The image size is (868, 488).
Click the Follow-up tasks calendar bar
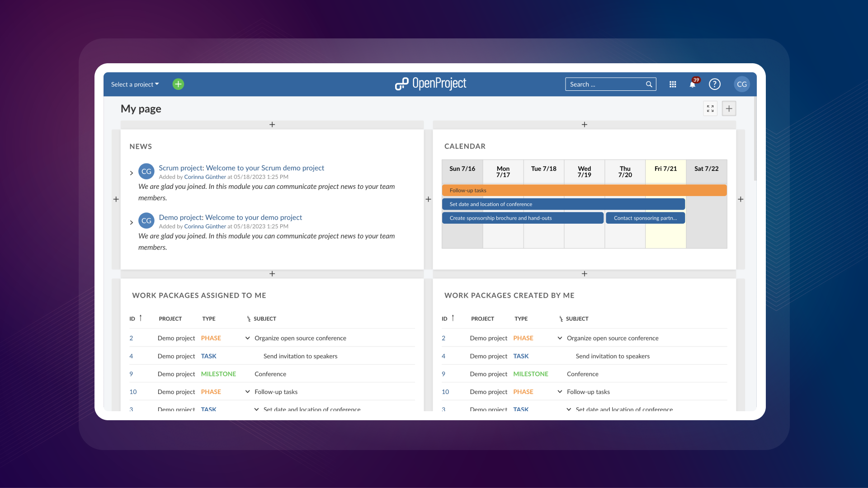point(584,189)
